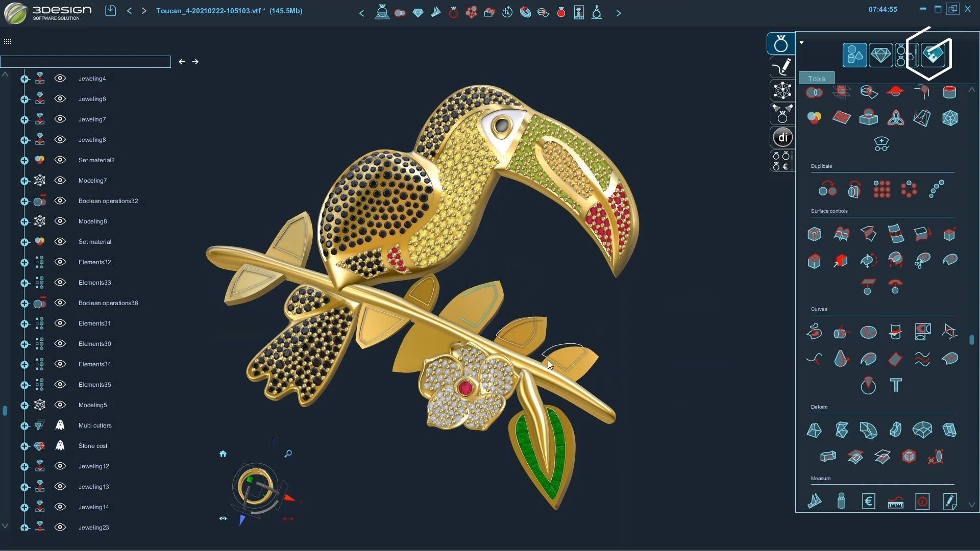Expand the Jeweling6 tree node
The image size is (980, 551).
pyautogui.click(x=24, y=99)
